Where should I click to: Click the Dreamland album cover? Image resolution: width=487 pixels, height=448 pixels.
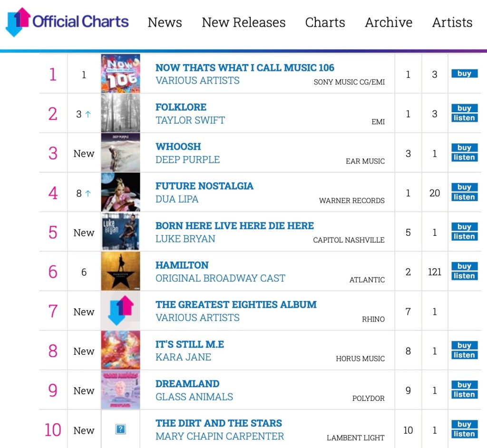[x=121, y=390]
